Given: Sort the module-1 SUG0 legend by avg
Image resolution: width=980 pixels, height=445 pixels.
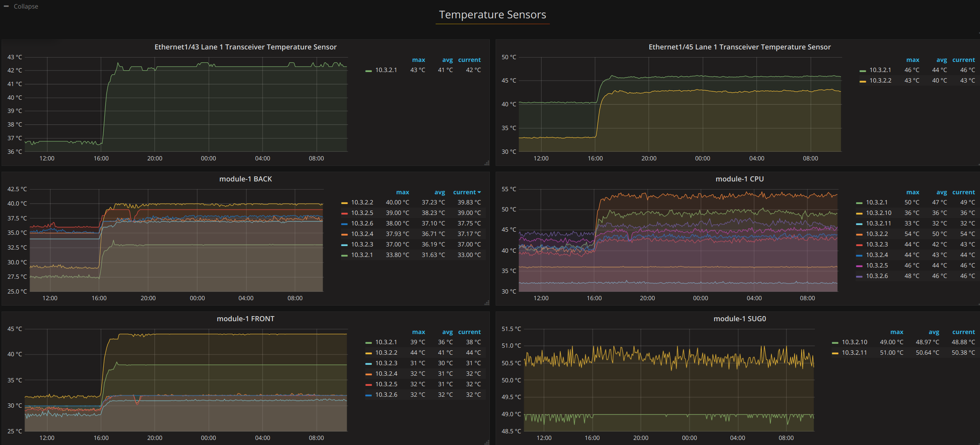Looking at the screenshot, I should coord(934,332).
